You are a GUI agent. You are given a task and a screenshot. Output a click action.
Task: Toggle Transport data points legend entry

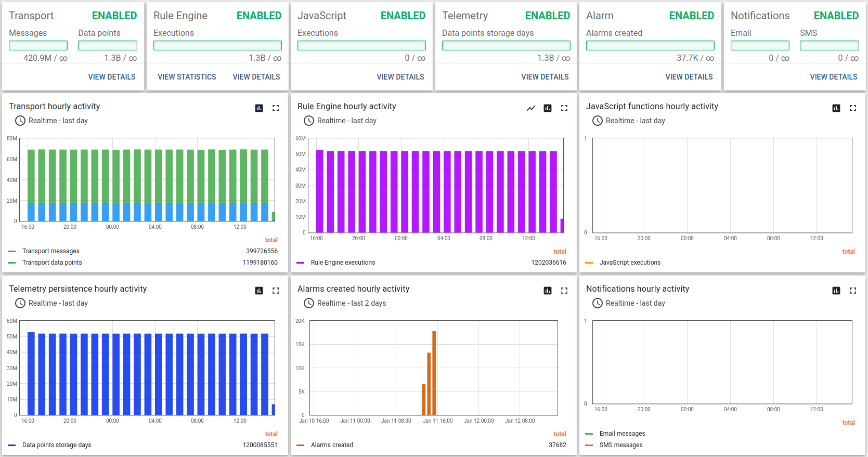coord(52,263)
